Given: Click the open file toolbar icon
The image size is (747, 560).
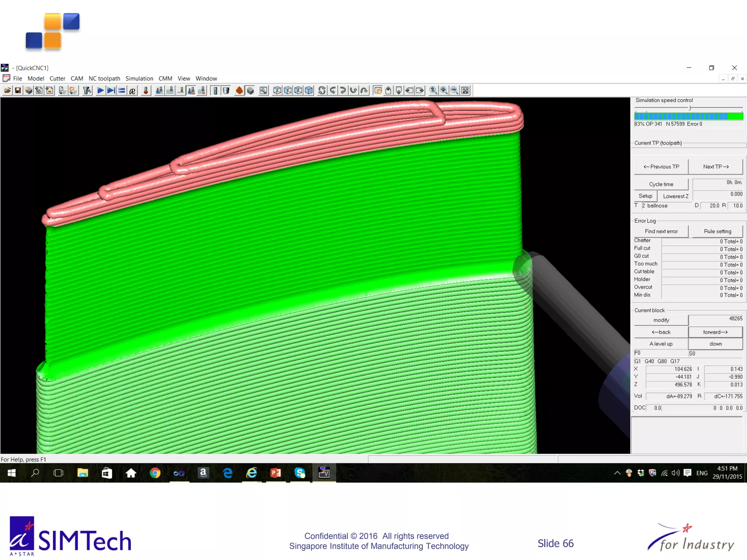Looking at the screenshot, I should click(7, 90).
